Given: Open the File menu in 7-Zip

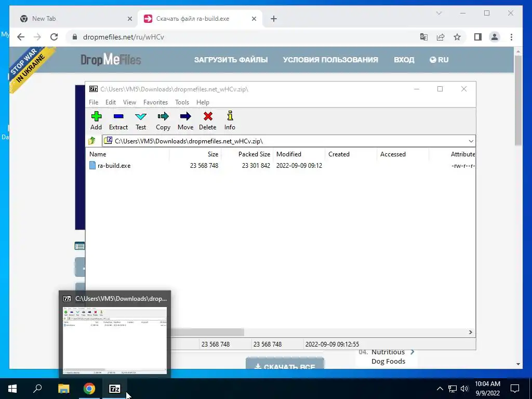Looking at the screenshot, I should click(94, 102).
